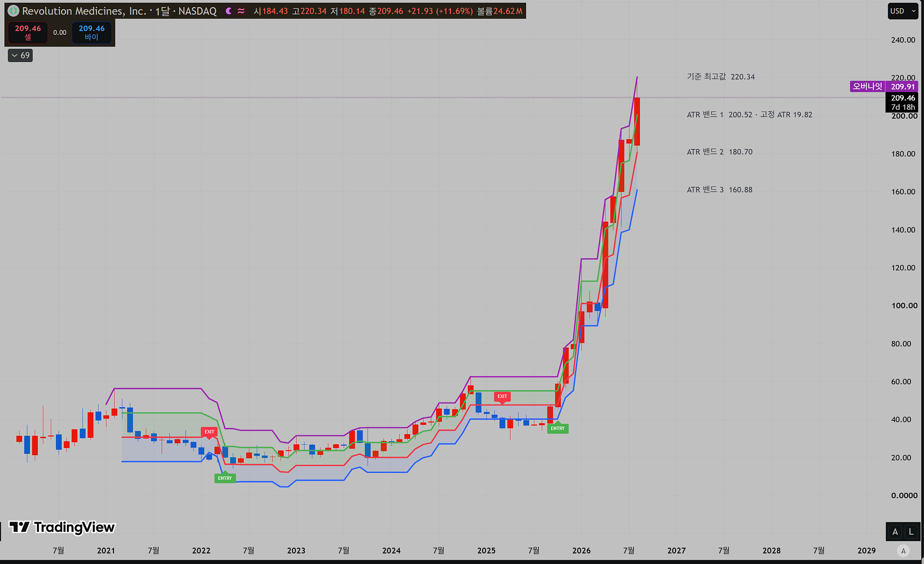The image size is (924, 564).
Task: Click the volume value 볼륨24.62M
Action: pyautogui.click(x=500, y=11)
